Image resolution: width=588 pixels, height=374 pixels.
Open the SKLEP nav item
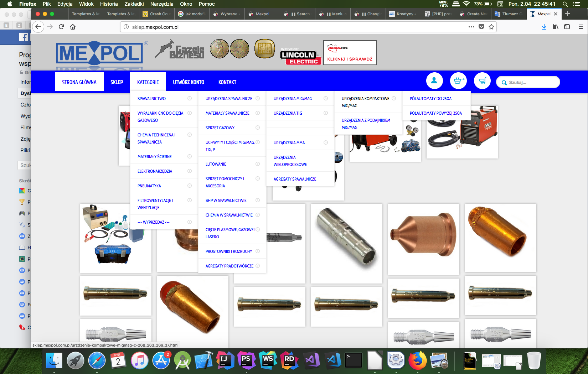pos(117,82)
